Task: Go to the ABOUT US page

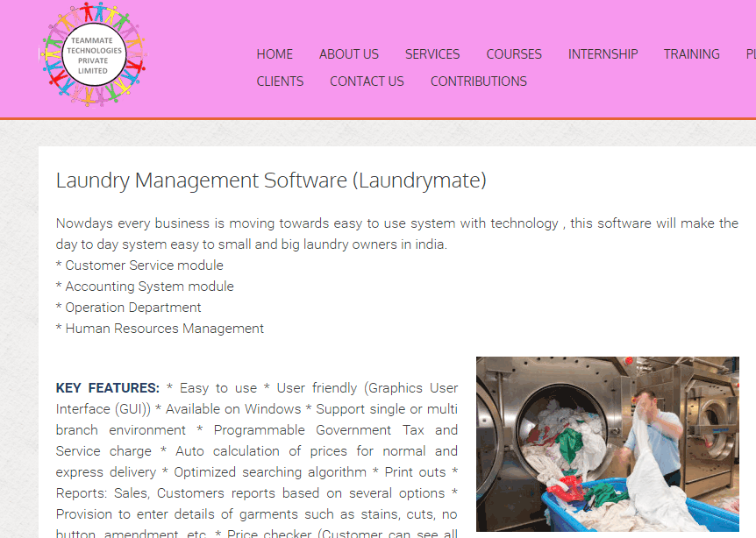Action: coord(349,54)
